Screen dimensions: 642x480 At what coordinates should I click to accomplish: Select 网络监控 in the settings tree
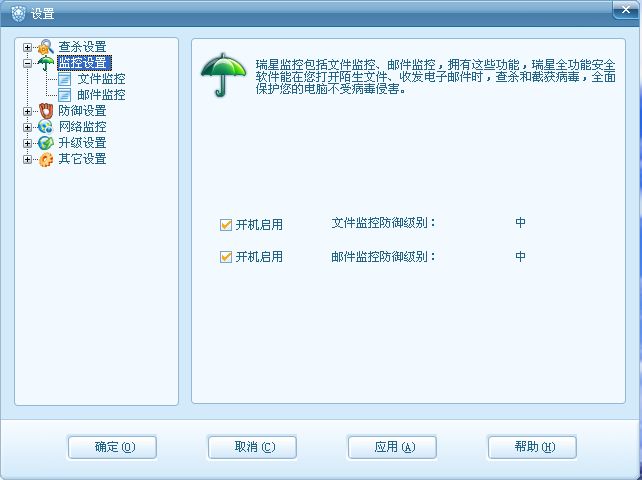coord(82,127)
